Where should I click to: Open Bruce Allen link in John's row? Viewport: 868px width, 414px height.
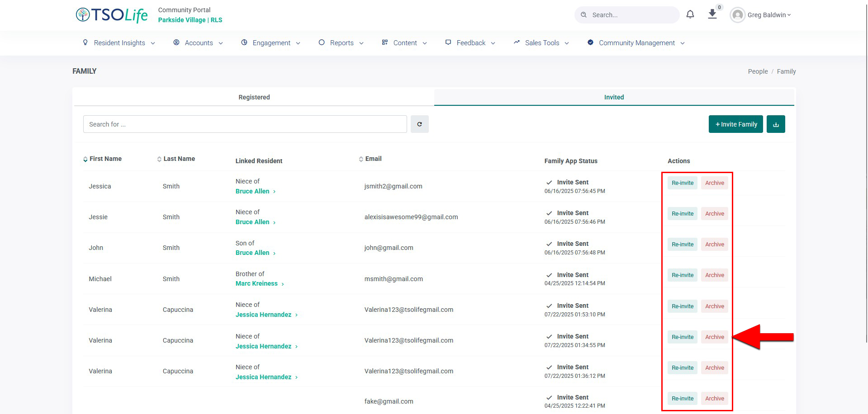tap(256, 253)
